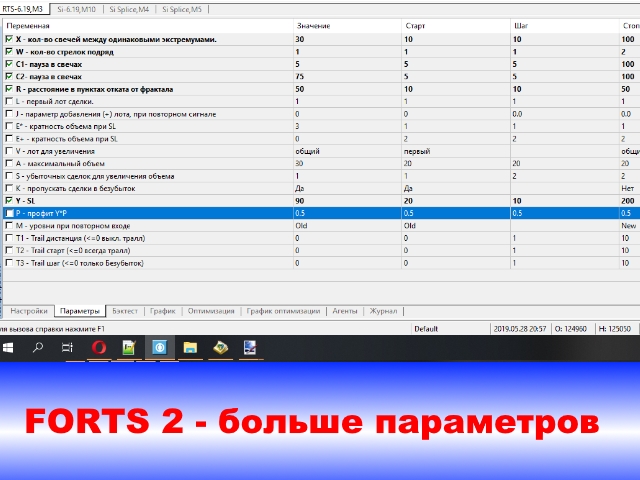Select start value 20 of Y - SL
Viewport: 640px width, 480px height.
click(x=408, y=201)
